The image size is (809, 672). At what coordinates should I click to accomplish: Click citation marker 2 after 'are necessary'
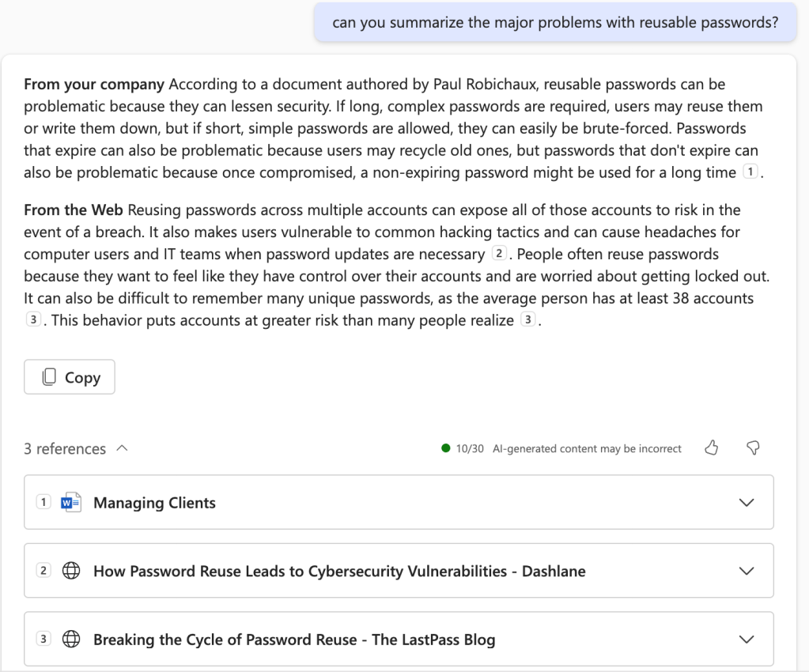click(x=498, y=254)
